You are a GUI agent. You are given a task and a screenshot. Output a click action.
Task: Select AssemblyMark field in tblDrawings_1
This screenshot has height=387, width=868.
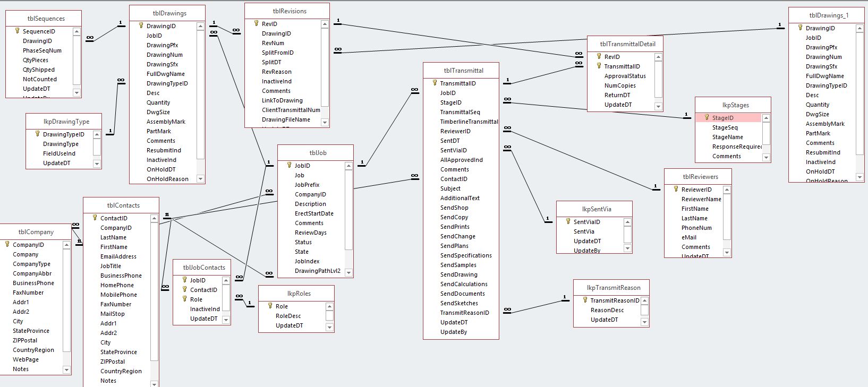(x=826, y=124)
